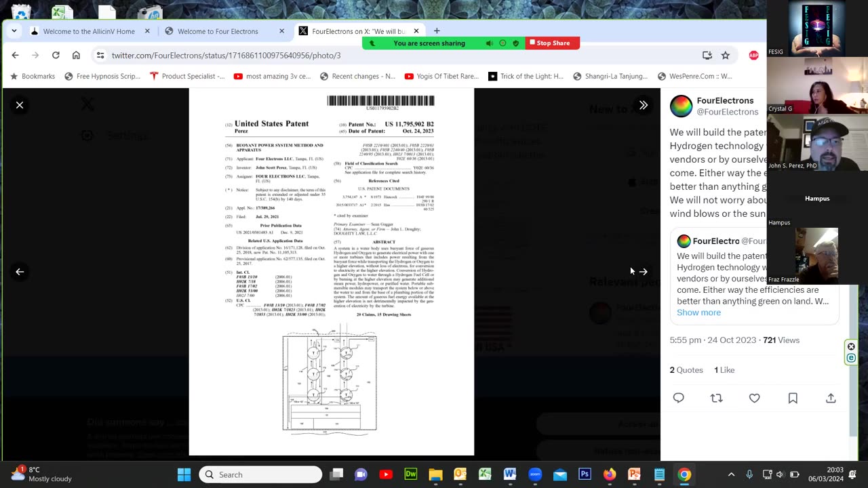Open Yogis Of Tibet Rare... bookmark

pos(441,77)
